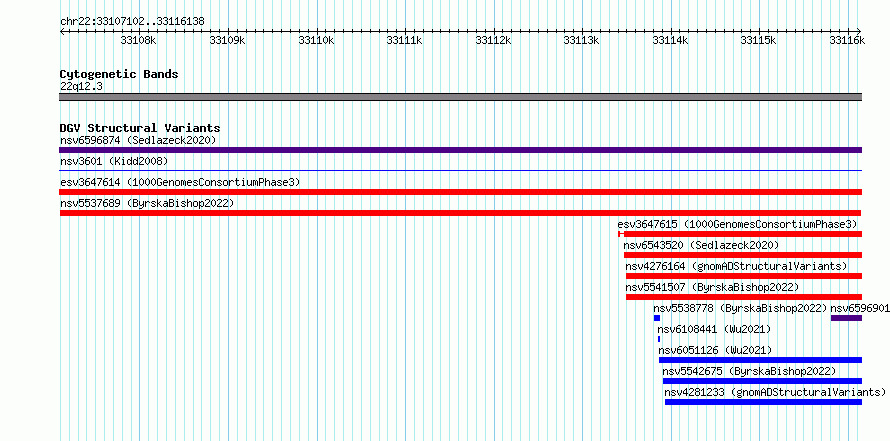The image size is (890, 441).
Task: Select the gray 22q12.3 cytogenetic band bar
Action: tap(460, 97)
